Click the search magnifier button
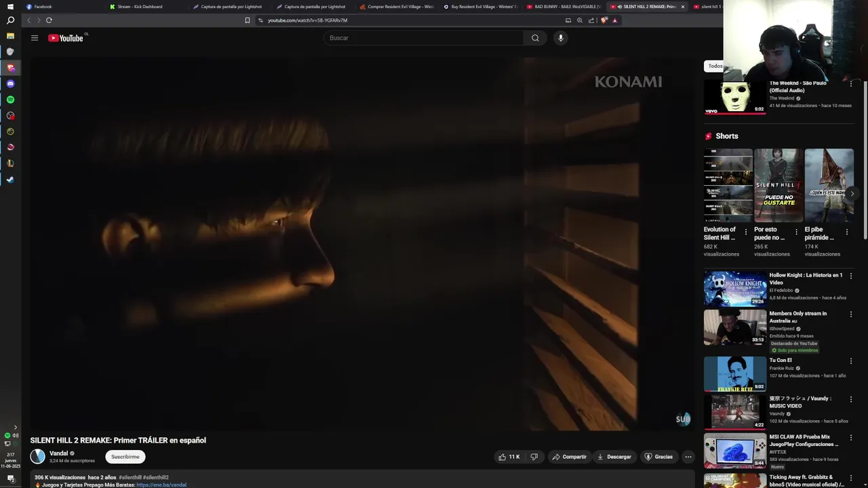868x488 pixels. (x=535, y=38)
